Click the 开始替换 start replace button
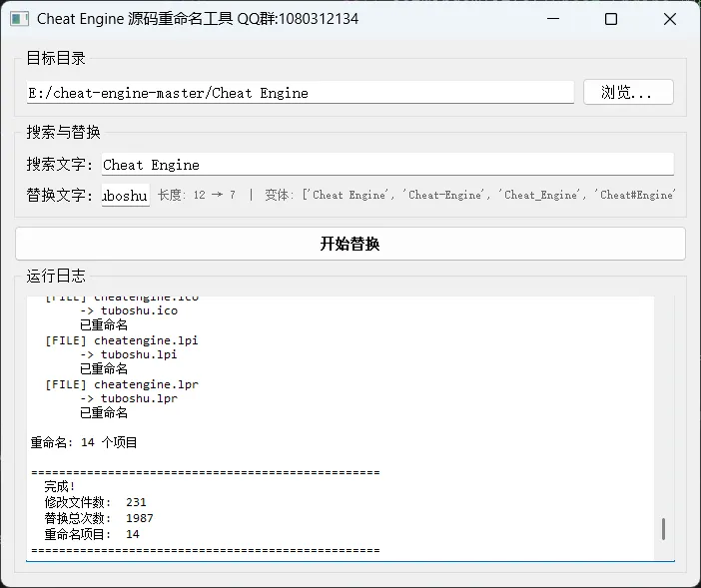701x588 pixels. pos(350,244)
